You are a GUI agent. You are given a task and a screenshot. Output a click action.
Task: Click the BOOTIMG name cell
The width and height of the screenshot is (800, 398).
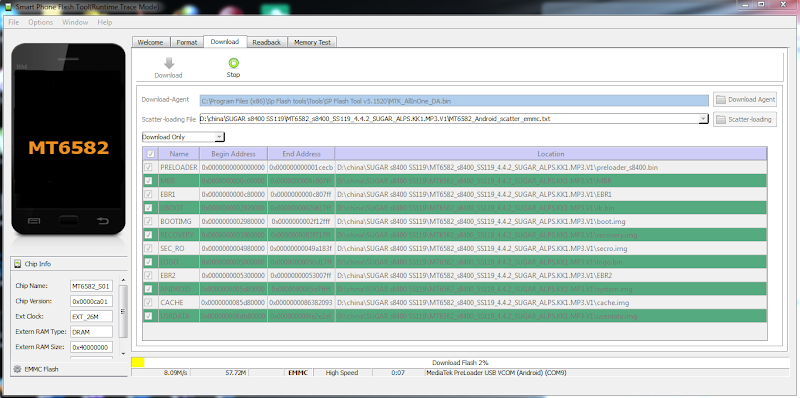(179, 221)
